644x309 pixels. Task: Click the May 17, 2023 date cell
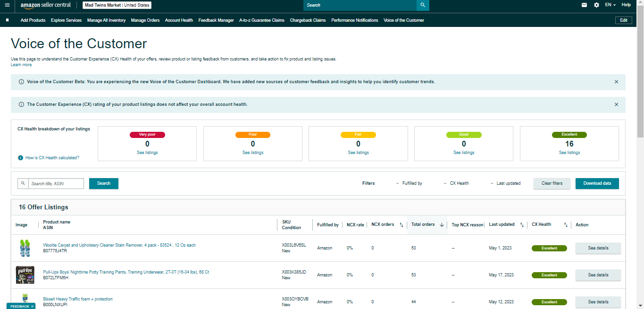(502, 275)
